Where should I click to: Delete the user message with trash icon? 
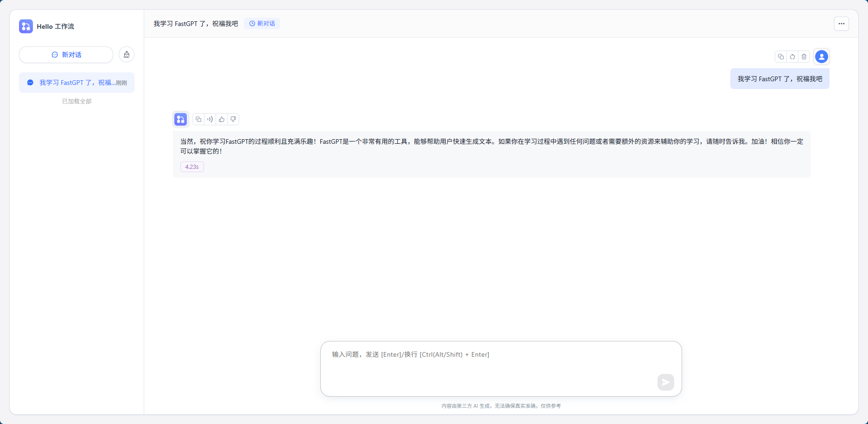(804, 57)
